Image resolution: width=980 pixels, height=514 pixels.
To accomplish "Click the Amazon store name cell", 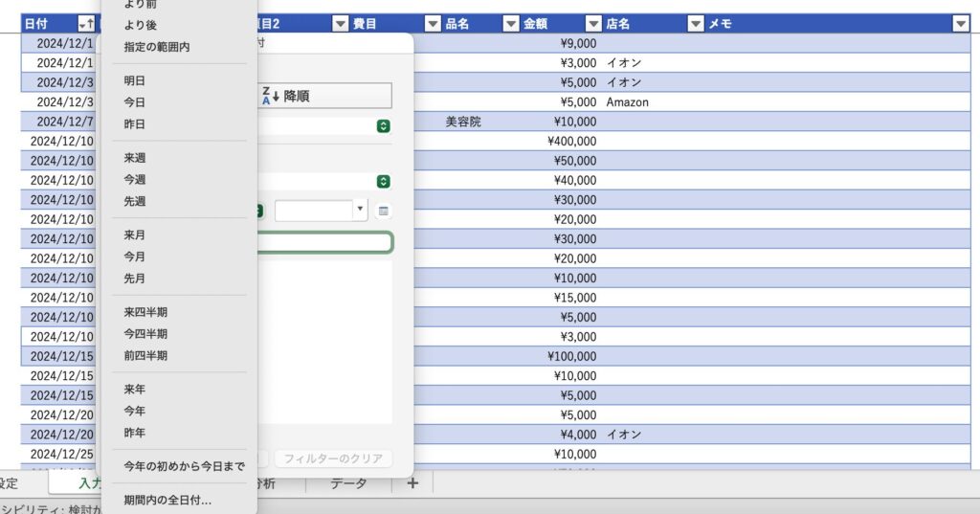I will [627, 102].
